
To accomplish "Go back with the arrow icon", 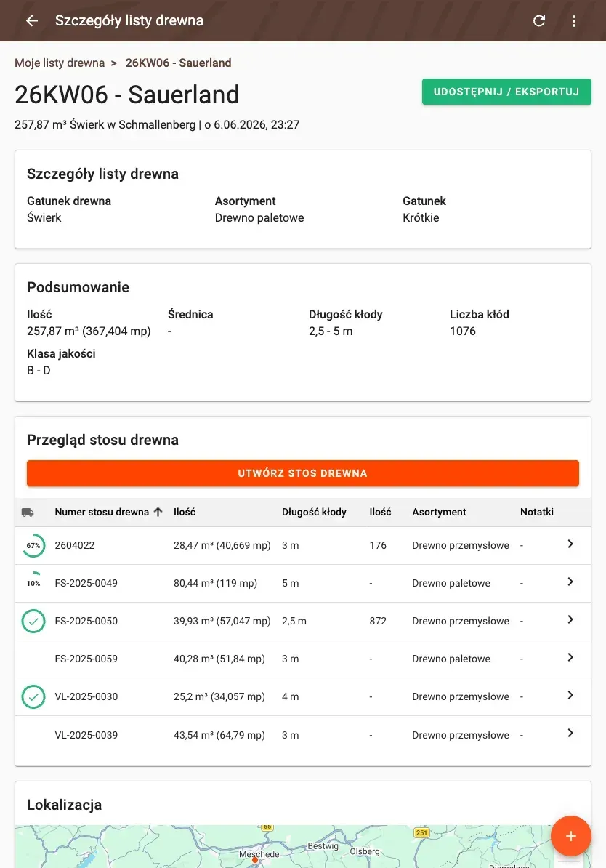I will [x=32, y=20].
